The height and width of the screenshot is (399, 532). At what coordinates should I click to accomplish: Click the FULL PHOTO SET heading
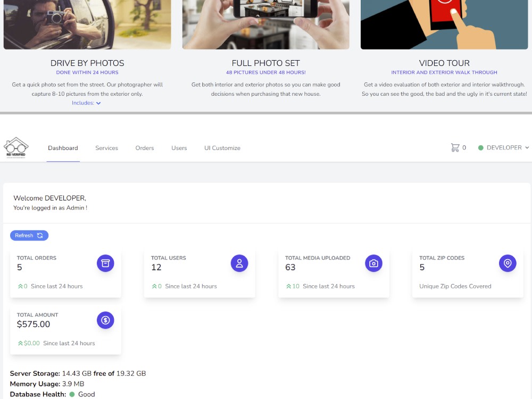tap(265, 63)
